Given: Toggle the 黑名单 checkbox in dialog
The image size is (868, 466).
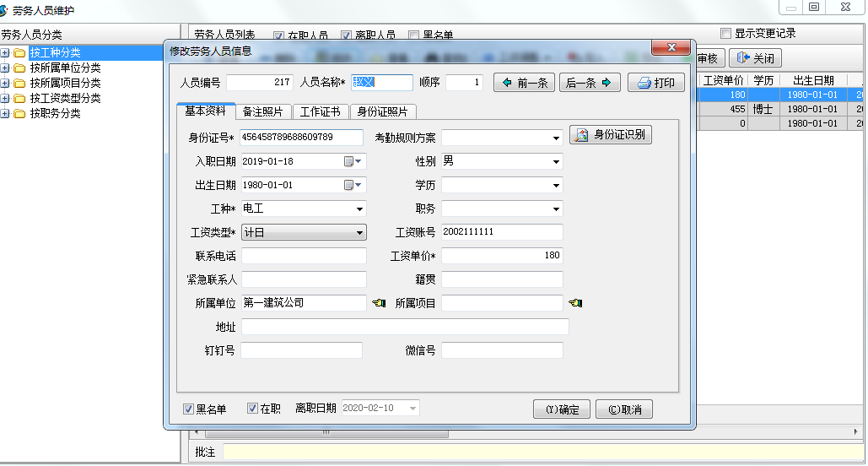Looking at the screenshot, I should click(189, 409).
